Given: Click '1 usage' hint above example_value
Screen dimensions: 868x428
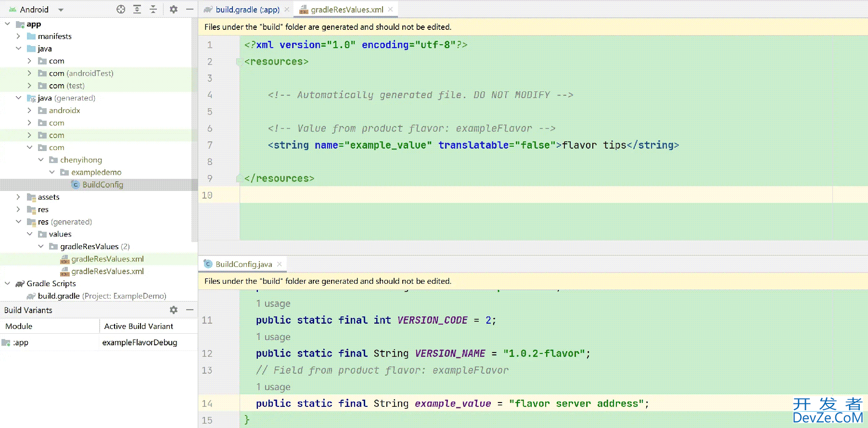Looking at the screenshot, I should 273,387.
